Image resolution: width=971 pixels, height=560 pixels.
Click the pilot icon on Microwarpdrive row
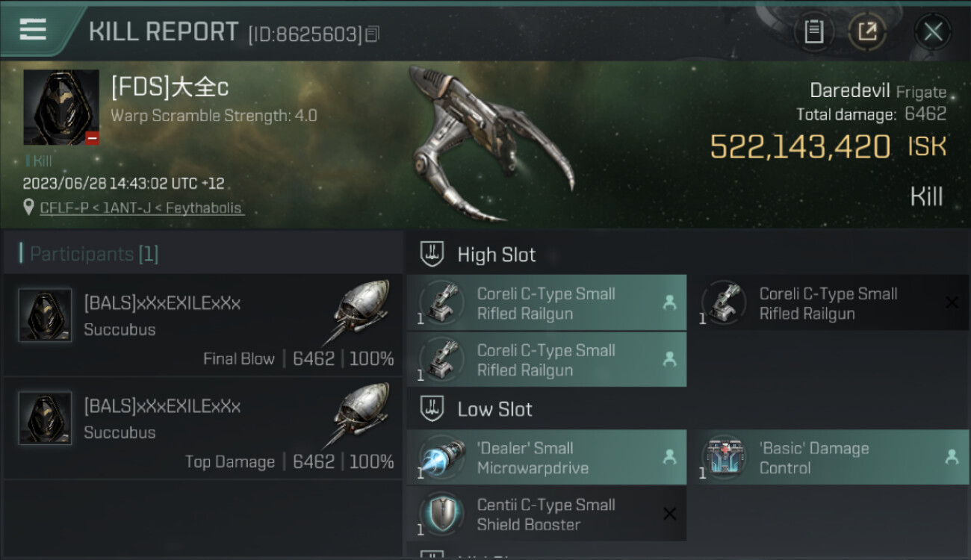click(x=669, y=457)
